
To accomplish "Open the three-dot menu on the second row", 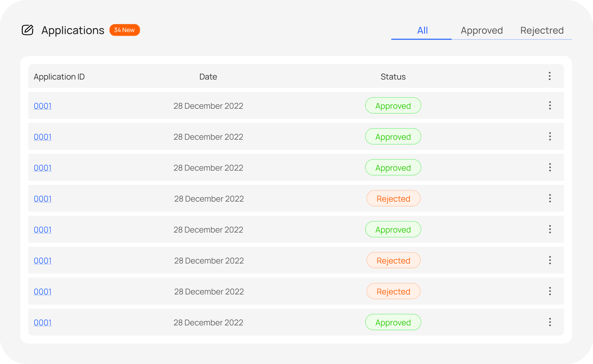I will point(550,137).
